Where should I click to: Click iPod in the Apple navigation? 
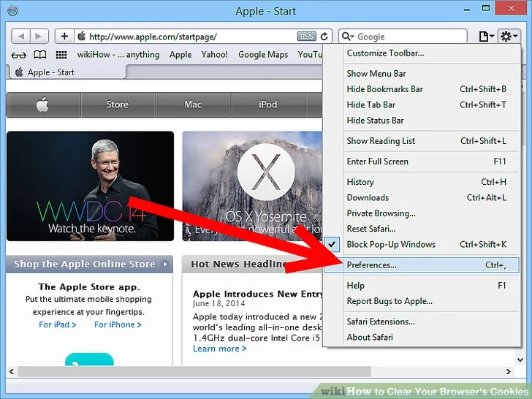(x=268, y=104)
